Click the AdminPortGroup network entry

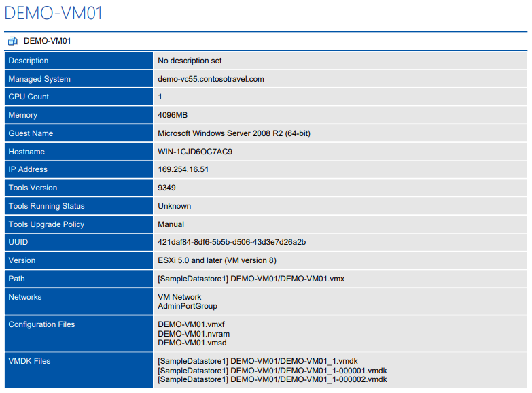point(188,307)
